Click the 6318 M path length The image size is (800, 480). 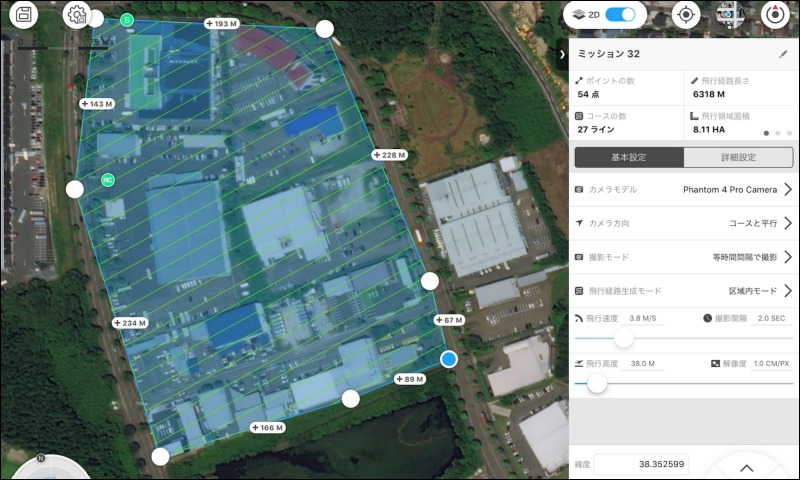709,94
